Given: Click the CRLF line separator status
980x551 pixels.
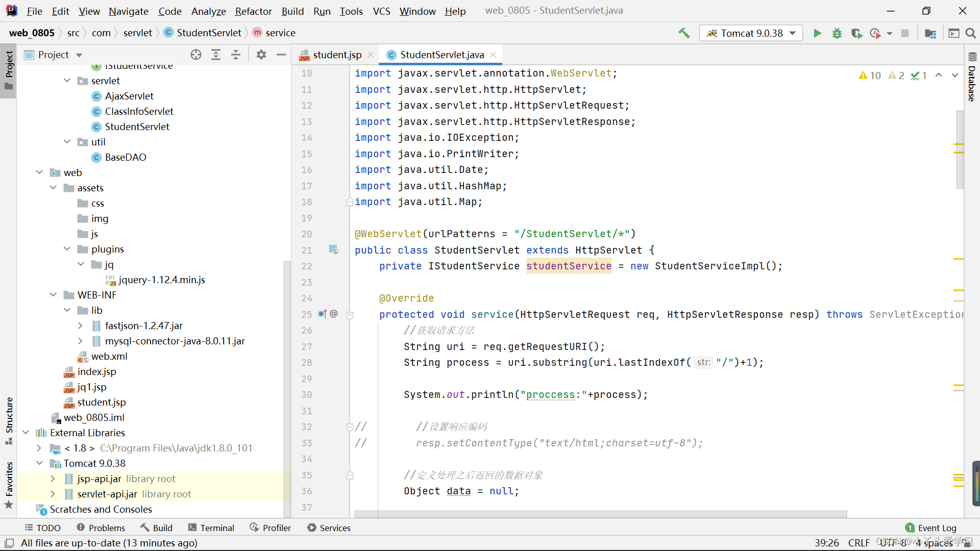Looking at the screenshot, I should click(859, 543).
